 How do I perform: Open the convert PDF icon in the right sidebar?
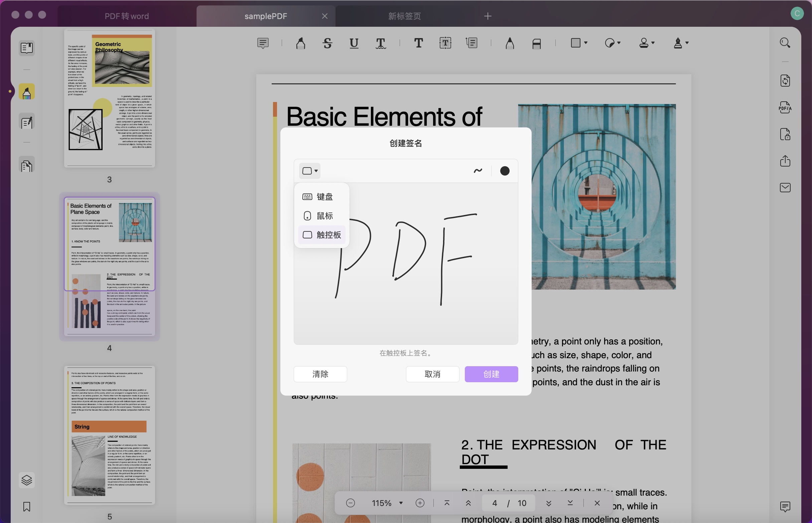point(785,81)
